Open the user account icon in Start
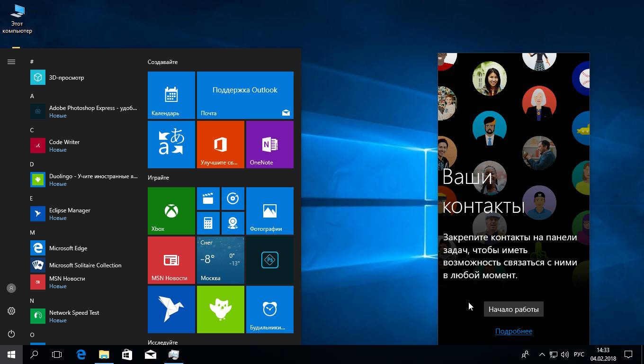Image resolution: width=644 pixels, height=364 pixels. click(11, 288)
